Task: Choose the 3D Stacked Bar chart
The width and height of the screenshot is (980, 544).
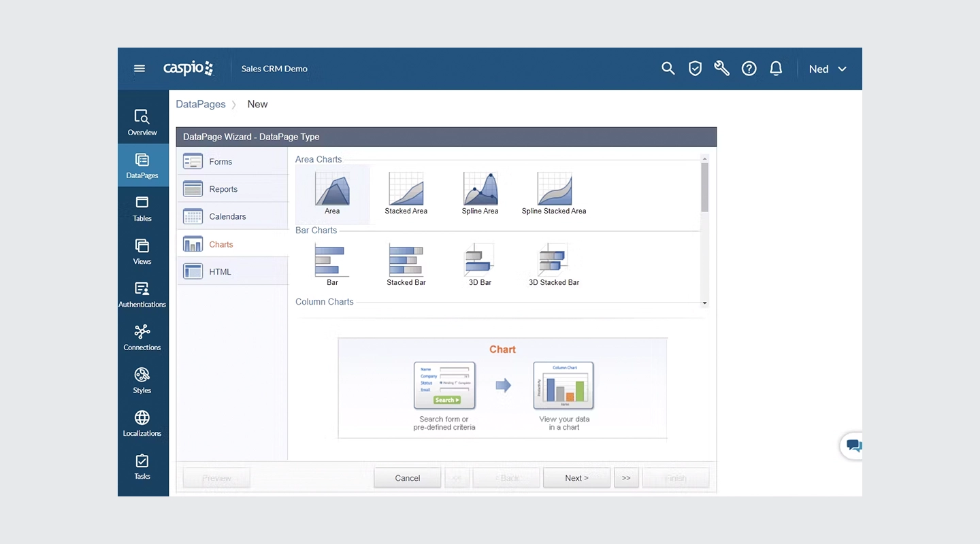Action: [554, 265]
